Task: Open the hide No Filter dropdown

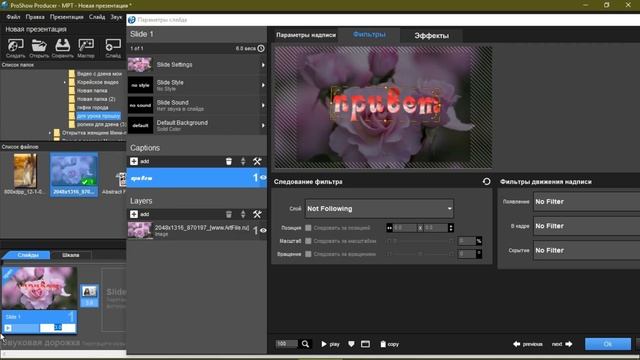Action: [587, 250]
